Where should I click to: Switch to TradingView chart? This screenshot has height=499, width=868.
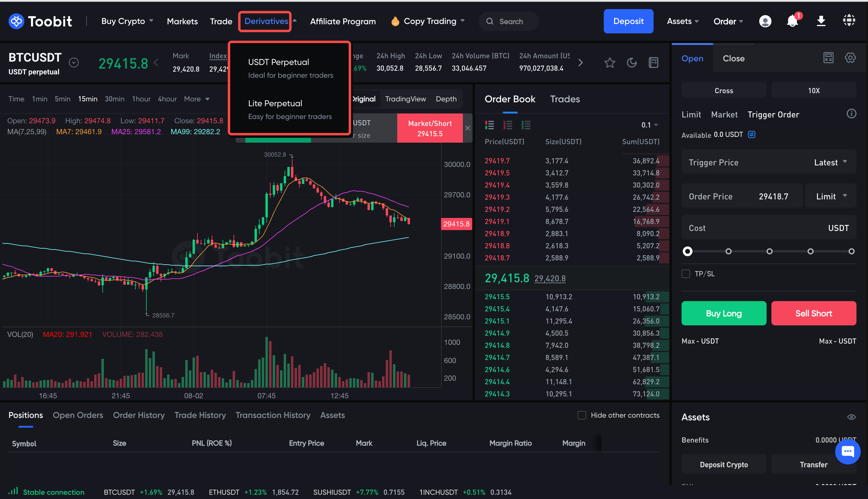(x=405, y=99)
